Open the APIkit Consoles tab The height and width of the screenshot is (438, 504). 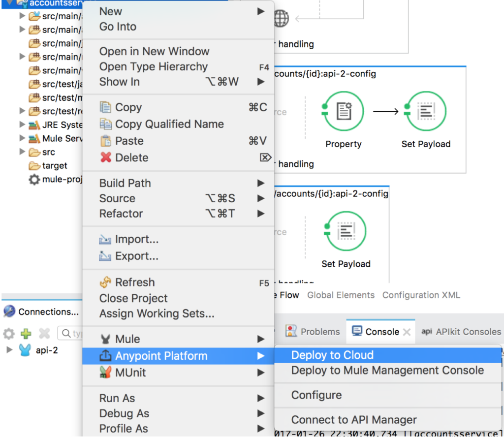461,332
